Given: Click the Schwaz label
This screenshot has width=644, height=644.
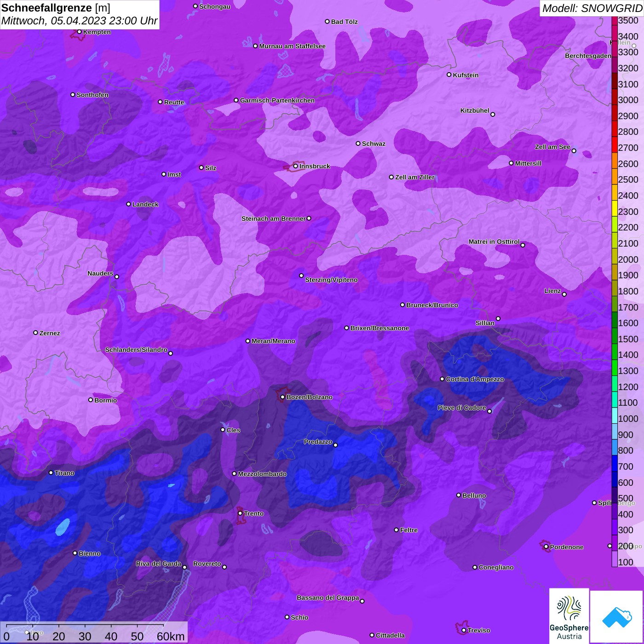Looking at the screenshot, I should (x=374, y=144).
